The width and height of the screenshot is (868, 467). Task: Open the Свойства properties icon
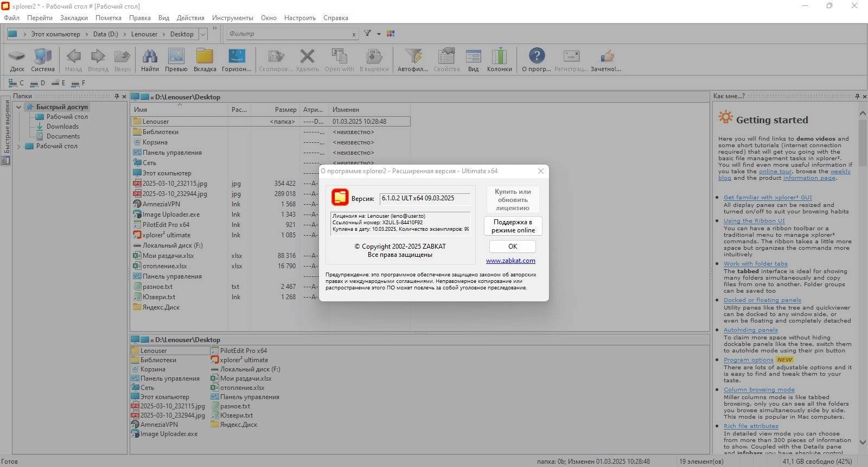(x=446, y=60)
